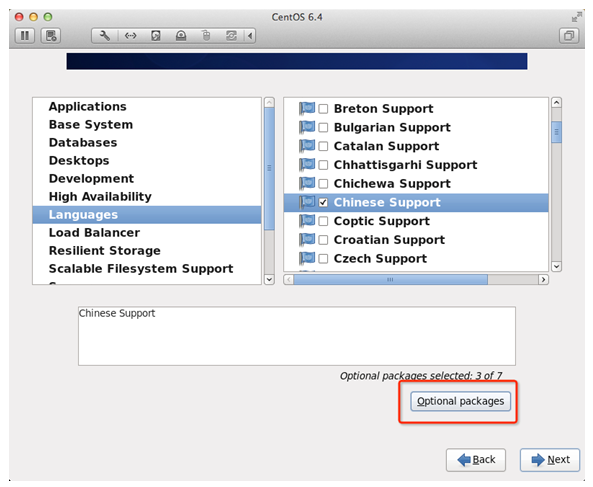
Task: Take a VM snapshot
Action: (51, 36)
